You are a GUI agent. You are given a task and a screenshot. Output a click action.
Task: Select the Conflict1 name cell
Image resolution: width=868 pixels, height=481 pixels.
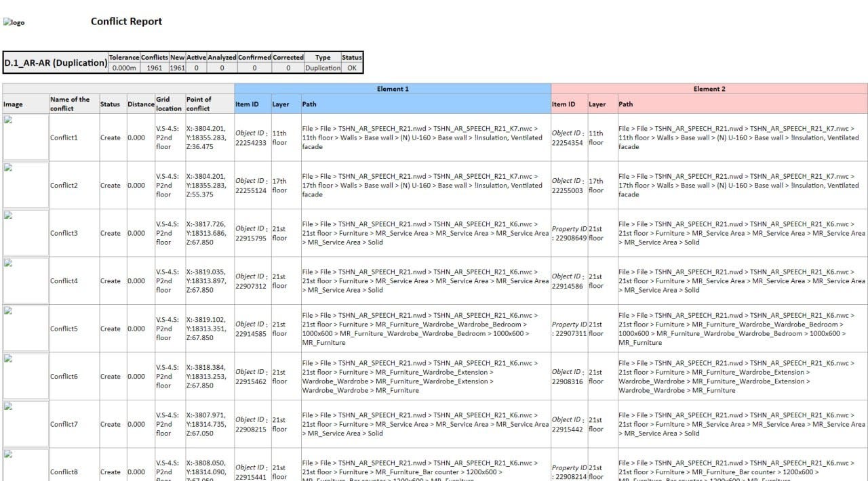click(74, 138)
